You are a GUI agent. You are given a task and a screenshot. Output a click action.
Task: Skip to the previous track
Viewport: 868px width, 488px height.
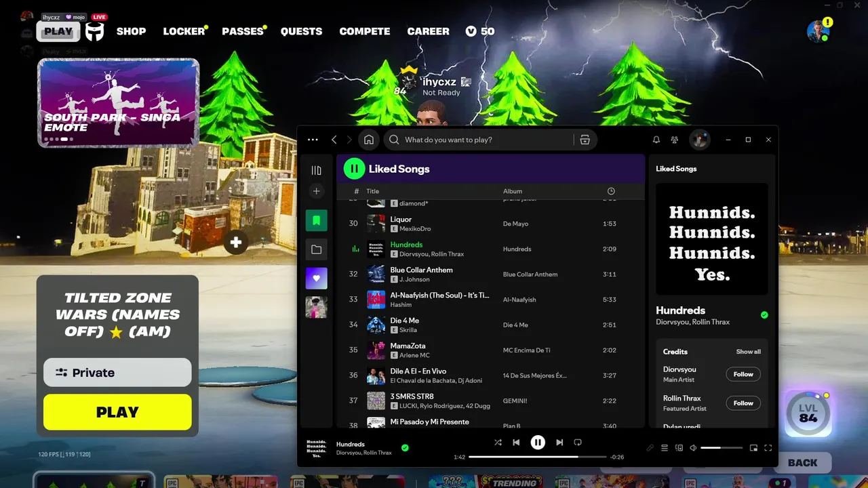(516, 443)
